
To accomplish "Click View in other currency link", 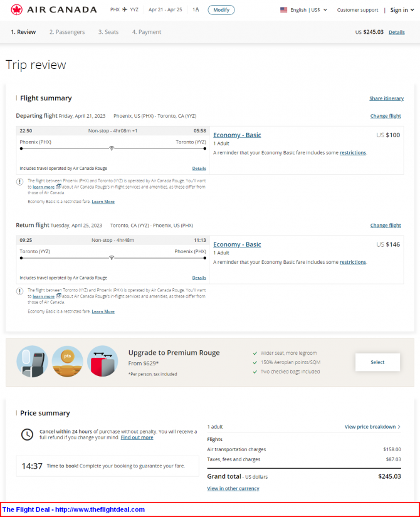I will (x=233, y=488).
